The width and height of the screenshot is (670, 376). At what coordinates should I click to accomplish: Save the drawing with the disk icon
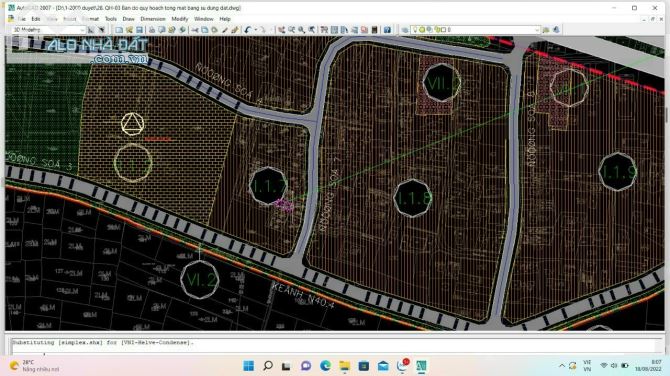(139, 29)
